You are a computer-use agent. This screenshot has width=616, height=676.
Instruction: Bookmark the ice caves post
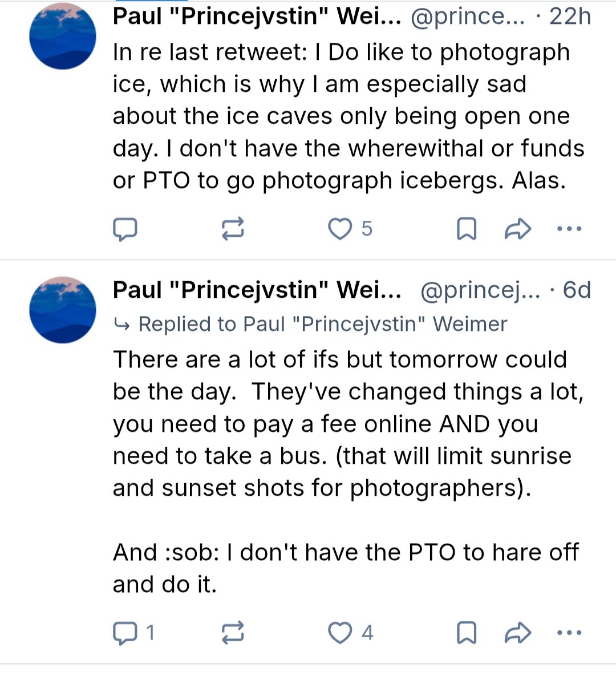pos(467,229)
